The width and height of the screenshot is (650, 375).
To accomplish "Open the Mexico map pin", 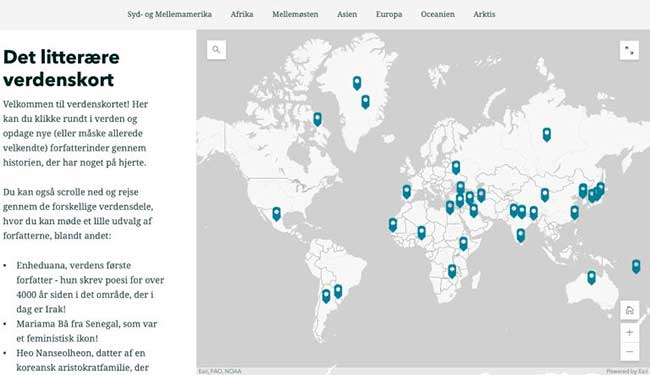I will [x=276, y=214].
